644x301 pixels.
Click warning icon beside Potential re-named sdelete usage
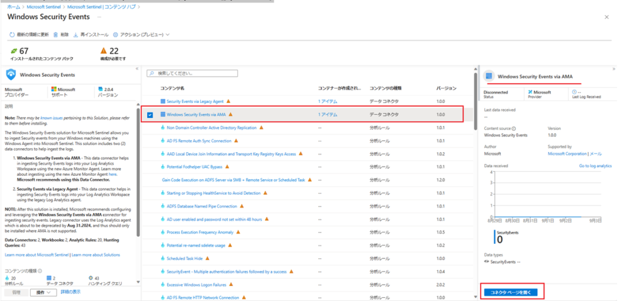coord(230,245)
